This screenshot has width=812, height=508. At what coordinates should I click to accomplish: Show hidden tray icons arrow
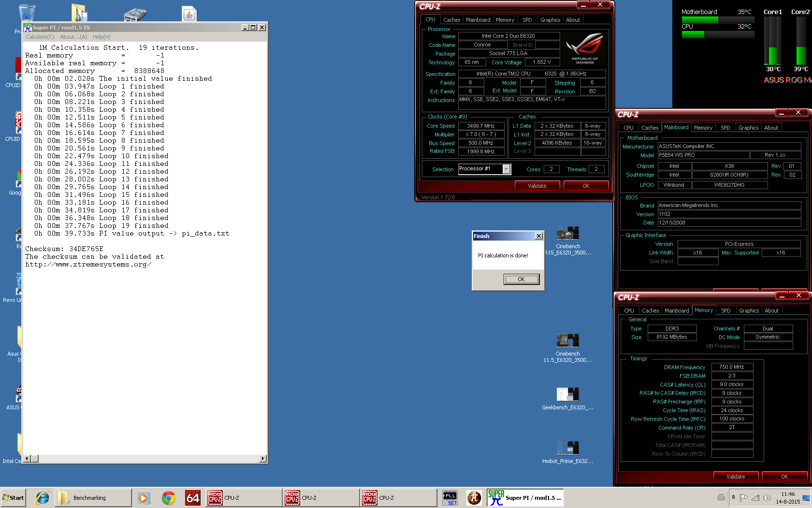(733, 497)
